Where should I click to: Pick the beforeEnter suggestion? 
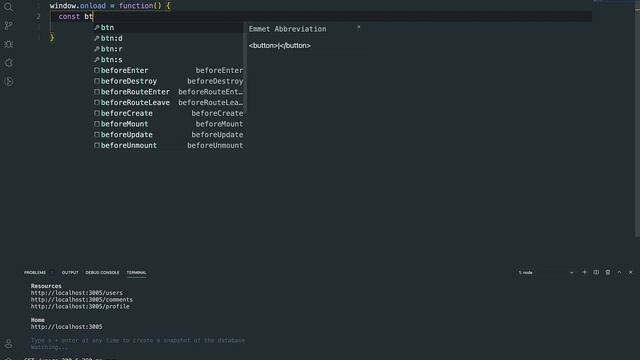(168, 70)
